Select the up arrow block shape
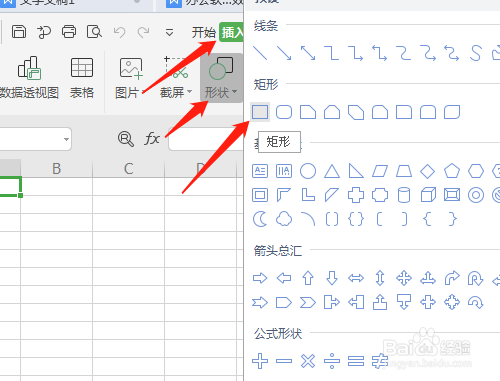This screenshot has width=500, height=381. tap(308, 278)
